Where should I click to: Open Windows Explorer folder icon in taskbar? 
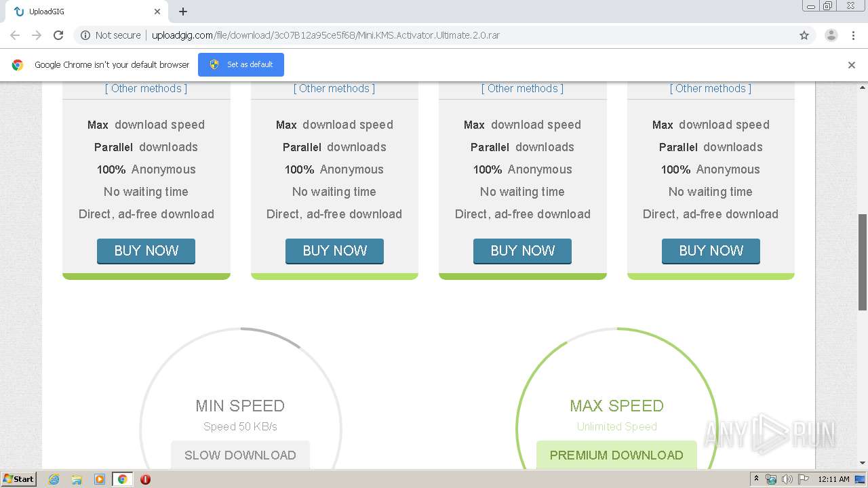[77, 479]
